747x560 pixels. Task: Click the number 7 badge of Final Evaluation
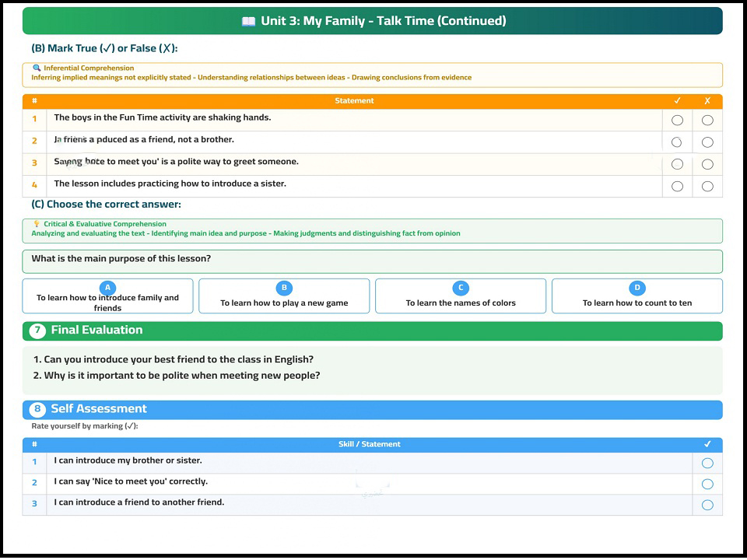[x=37, y=331]
